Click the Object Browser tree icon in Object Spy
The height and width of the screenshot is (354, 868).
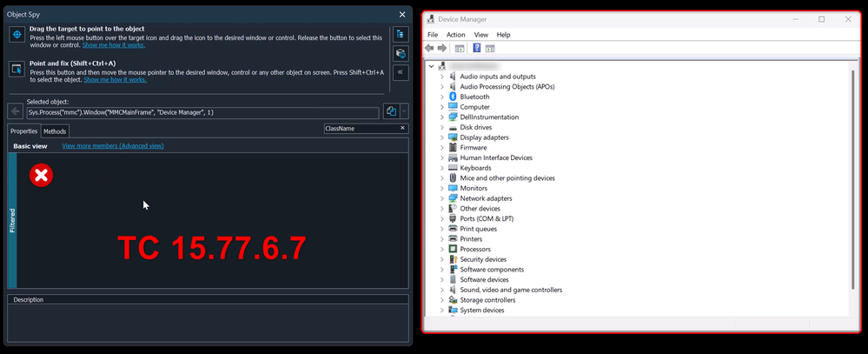tap(401, 34)
